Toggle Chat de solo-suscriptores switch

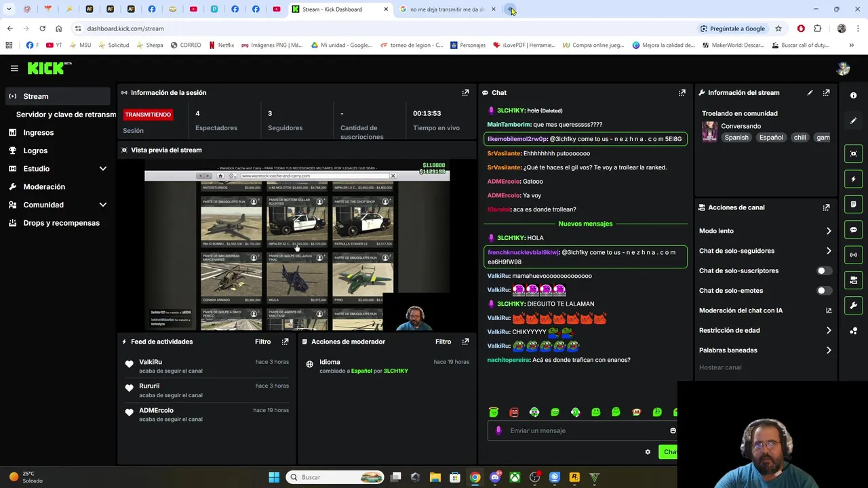click(x=823, y=270)
